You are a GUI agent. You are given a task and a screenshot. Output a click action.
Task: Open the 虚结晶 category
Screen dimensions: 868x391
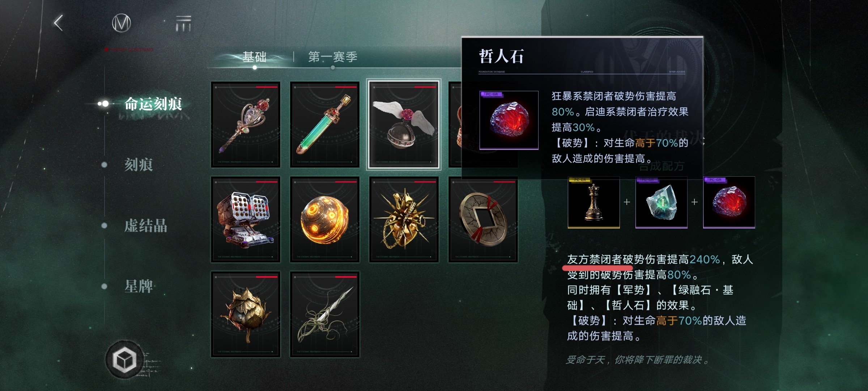146,226
